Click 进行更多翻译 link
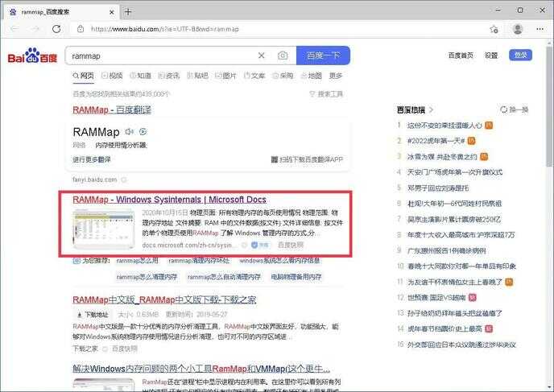Viewport: 554px width, 392px height. [x=92, y=159]
